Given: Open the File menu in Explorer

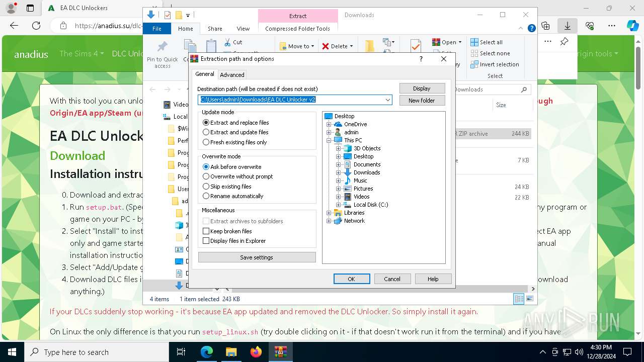Looking at the screenshot, I should pos(157,29).
